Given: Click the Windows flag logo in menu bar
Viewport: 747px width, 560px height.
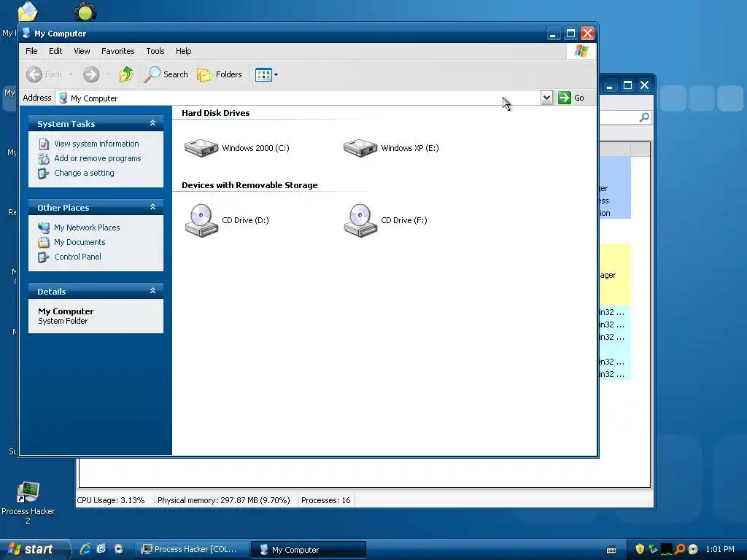Looking at the screenshot, I should (x=581, y=51).
